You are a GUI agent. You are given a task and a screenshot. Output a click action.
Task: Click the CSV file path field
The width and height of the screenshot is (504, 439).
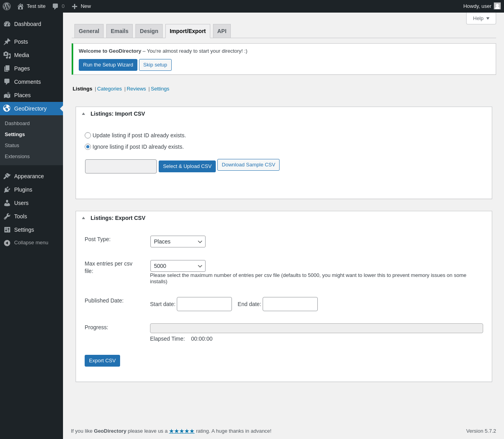tap(121, 166)
